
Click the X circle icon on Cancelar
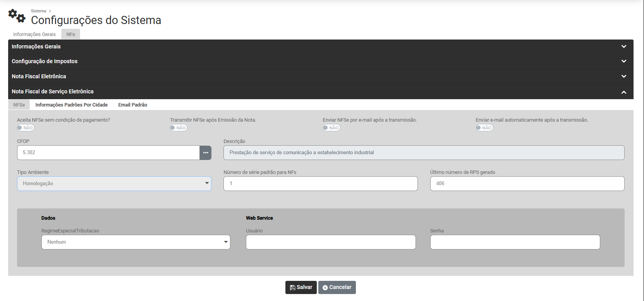click(x=325, y=287)
